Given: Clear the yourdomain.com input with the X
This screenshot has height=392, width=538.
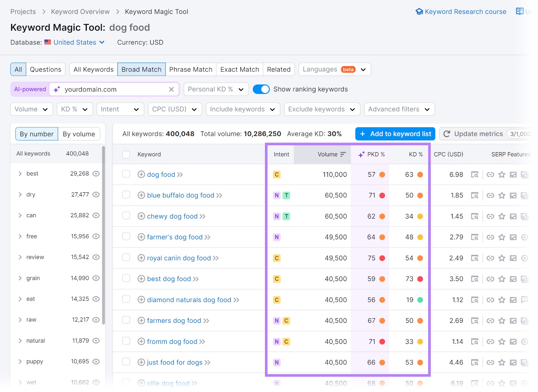Looking at the screenshot, I should point(171,89).
